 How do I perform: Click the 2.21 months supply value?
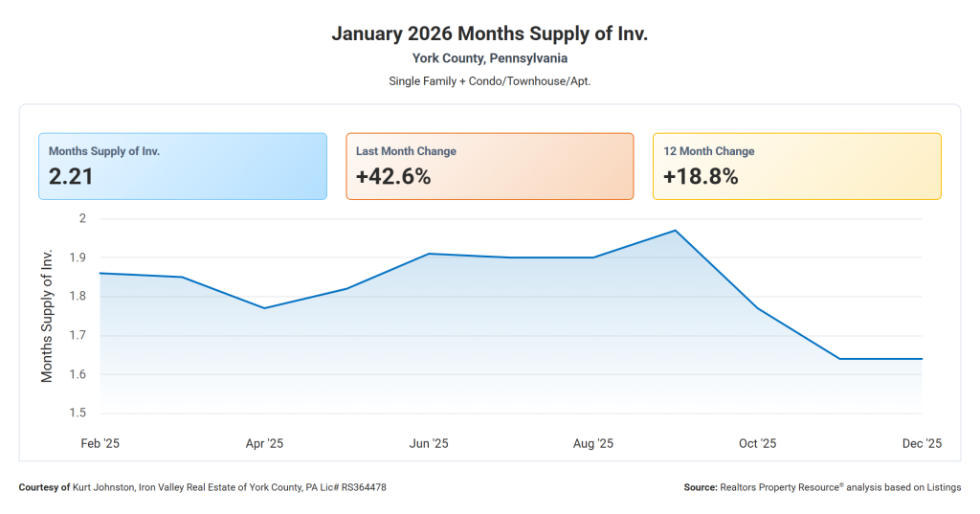74,176
